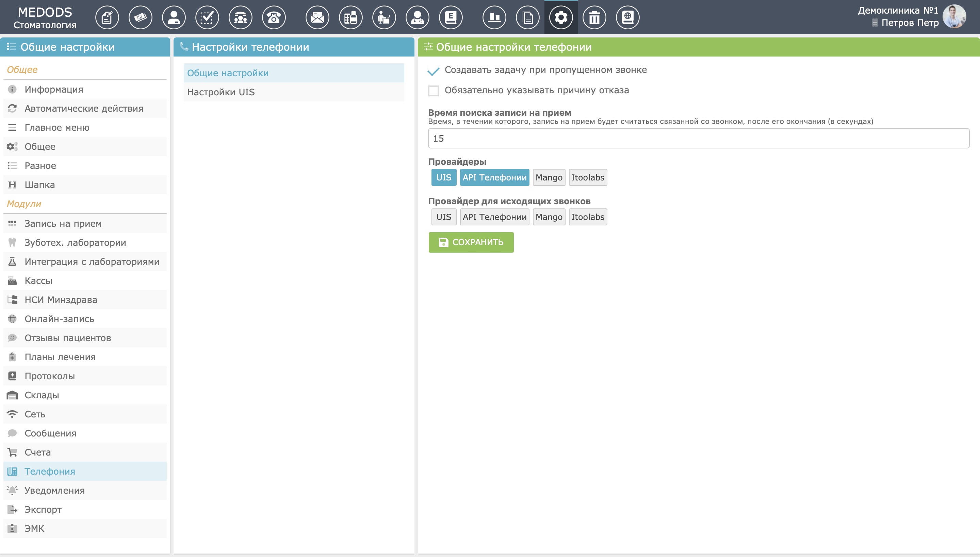This screenshot has width=980, height=557.
Task: Click the info icon beside Информация
Action: [x=12, y=89]
